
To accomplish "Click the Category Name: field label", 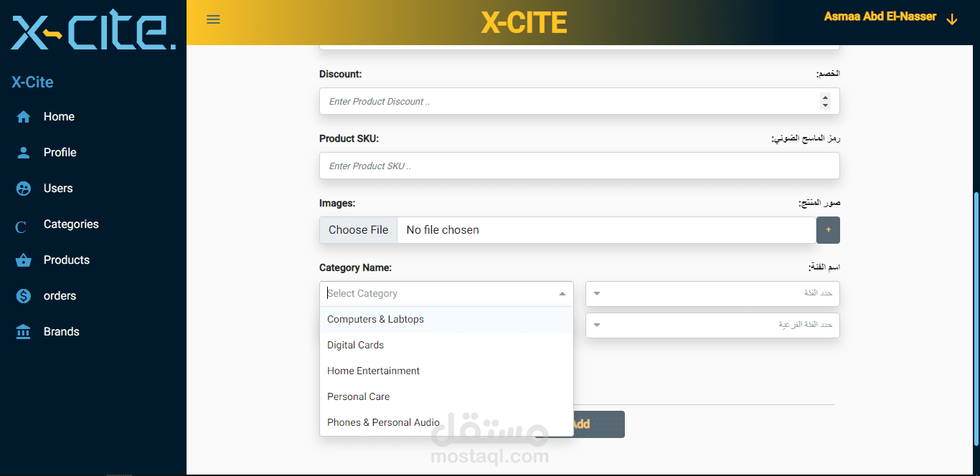I will pos(355,267).
